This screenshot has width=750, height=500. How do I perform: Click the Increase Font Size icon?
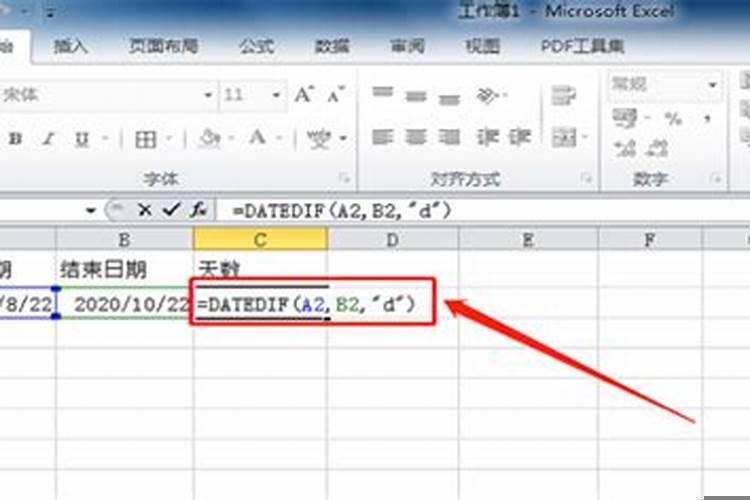pos(304,95)
